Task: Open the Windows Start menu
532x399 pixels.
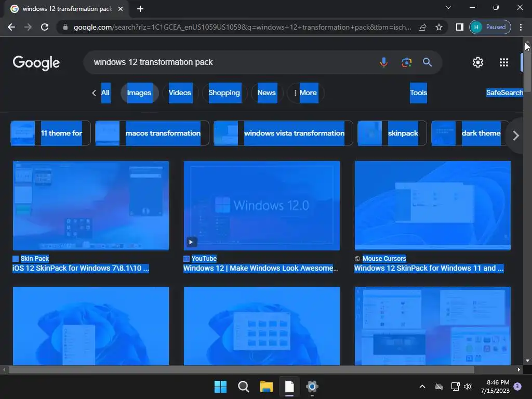Action: point(220,387)
